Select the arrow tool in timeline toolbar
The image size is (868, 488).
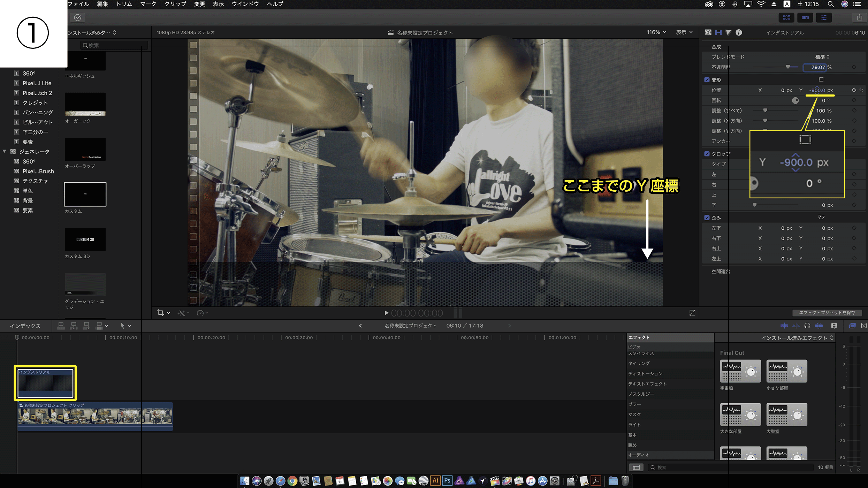[122, 326]
